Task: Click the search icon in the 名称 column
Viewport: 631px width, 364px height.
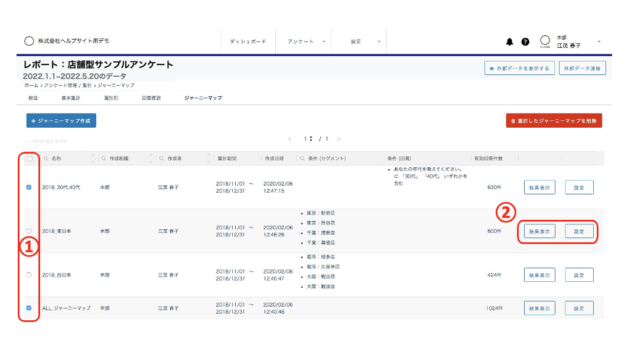Action: [46, 158]
